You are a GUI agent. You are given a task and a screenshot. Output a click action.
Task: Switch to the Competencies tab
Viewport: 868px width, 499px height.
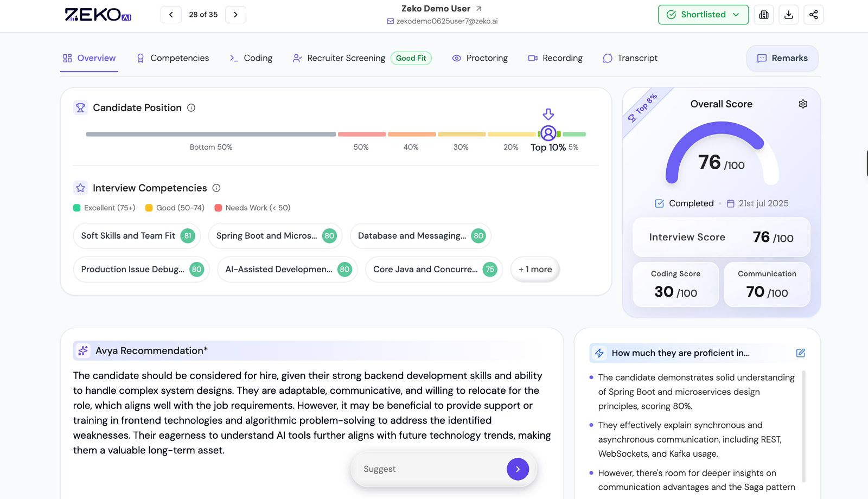point(173,58)
